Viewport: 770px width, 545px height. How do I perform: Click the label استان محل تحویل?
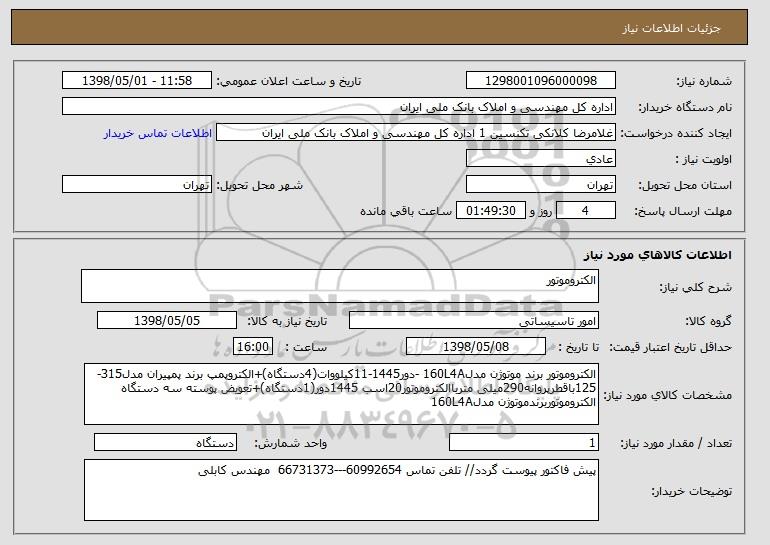pos(685,185)
